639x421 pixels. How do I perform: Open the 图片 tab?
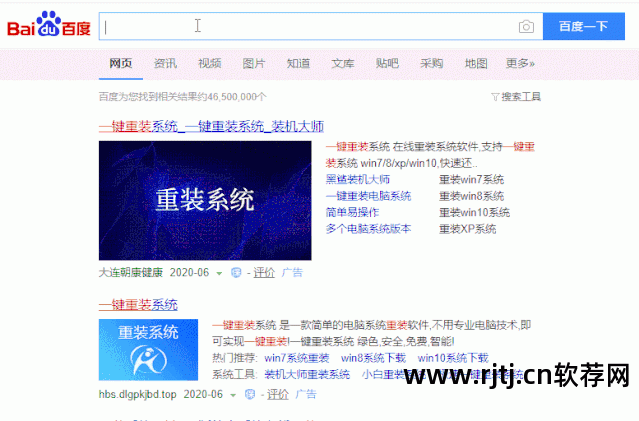pyautogui.click(x=254, y=64)
